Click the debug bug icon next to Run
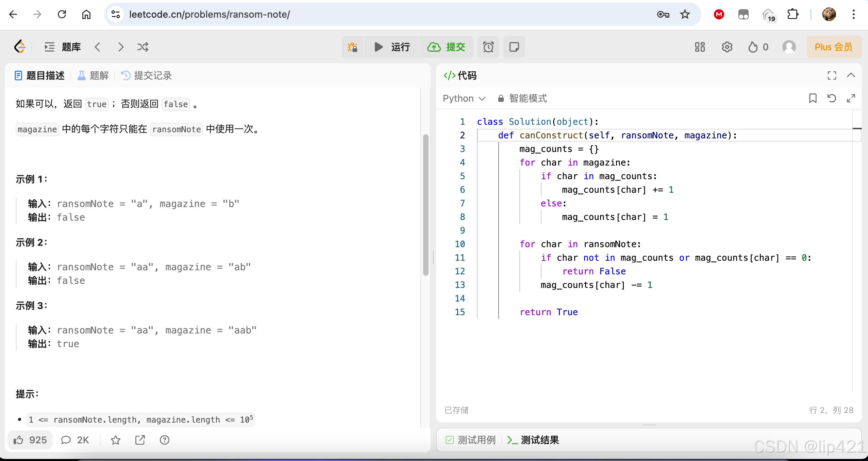Viewport: 868px width, 461px height. (x=352, y=47)
